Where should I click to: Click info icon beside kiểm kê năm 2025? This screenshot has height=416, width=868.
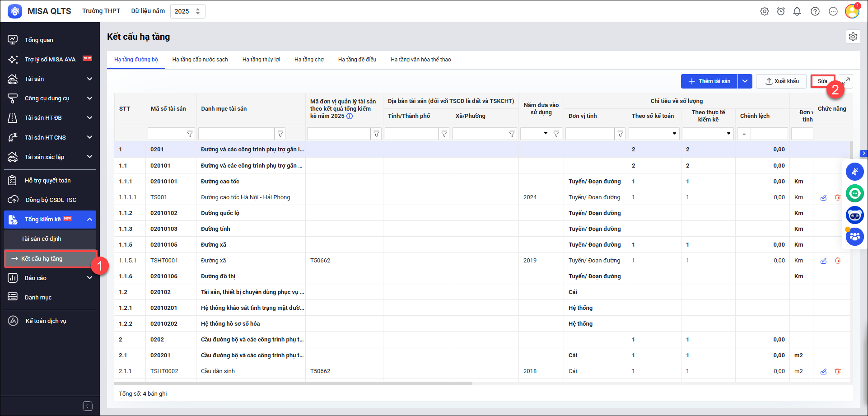(350, 116)
